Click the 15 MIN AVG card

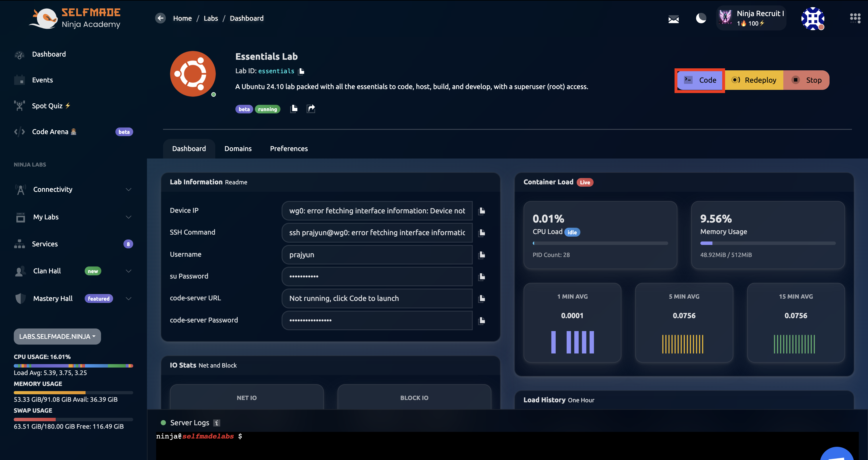click(796, 323)
